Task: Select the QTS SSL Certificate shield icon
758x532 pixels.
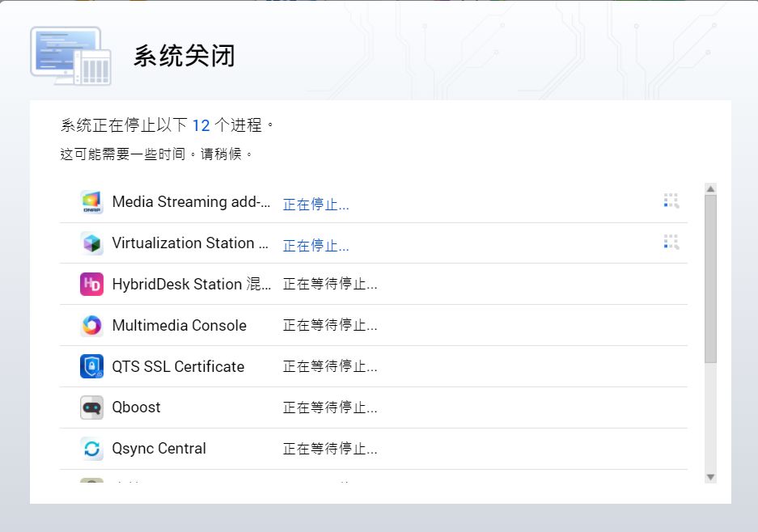Action: (92, 366)
